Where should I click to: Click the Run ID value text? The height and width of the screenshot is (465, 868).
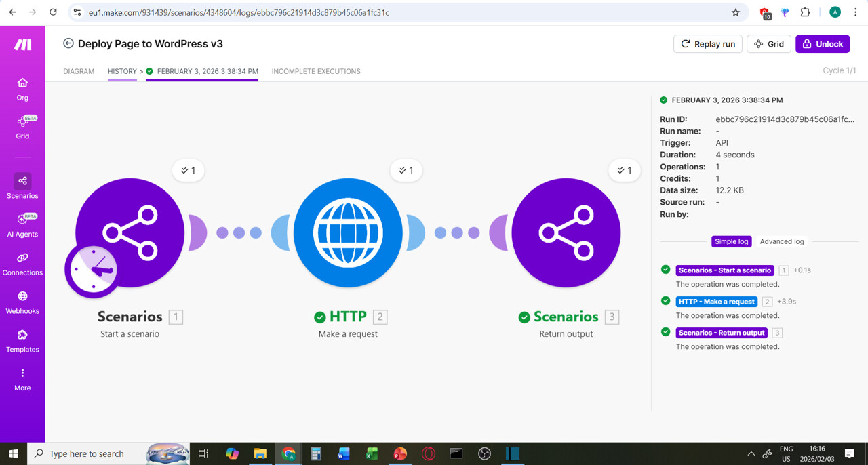(785, 119)
